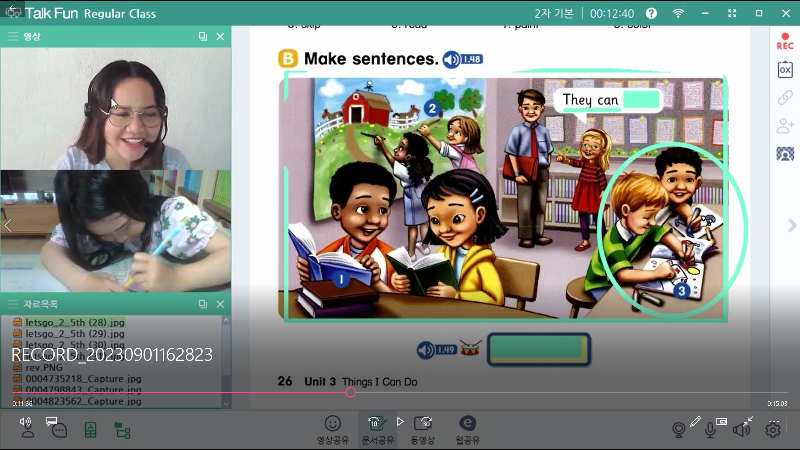
Task: Click the add participant icon
Action: coord(785,126)
